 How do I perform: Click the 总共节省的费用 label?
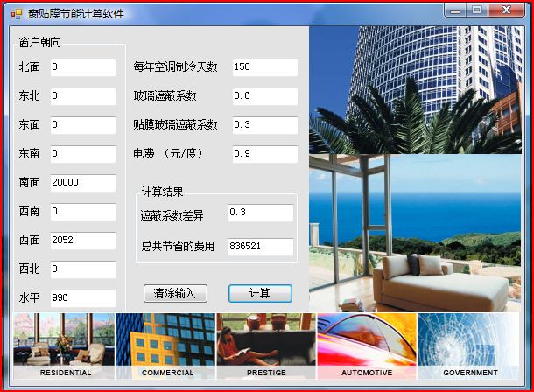[178, 246]
